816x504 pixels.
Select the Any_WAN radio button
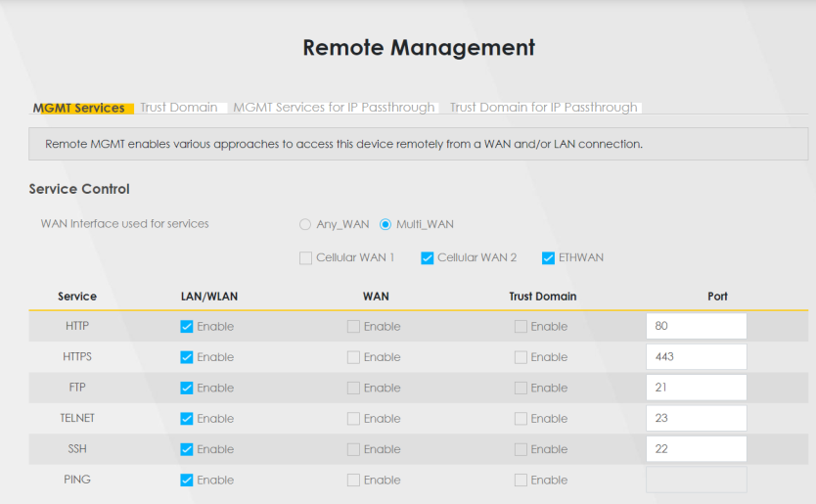pyautogui.click(x=305, y=224)
